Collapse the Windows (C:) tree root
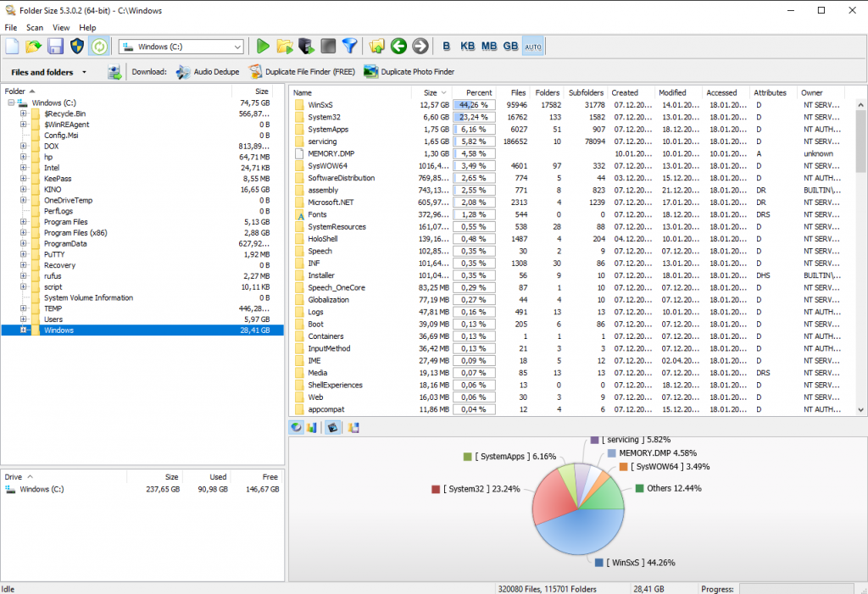The width and height of the screenshot is (868, 594). click(x=11, y=103)
